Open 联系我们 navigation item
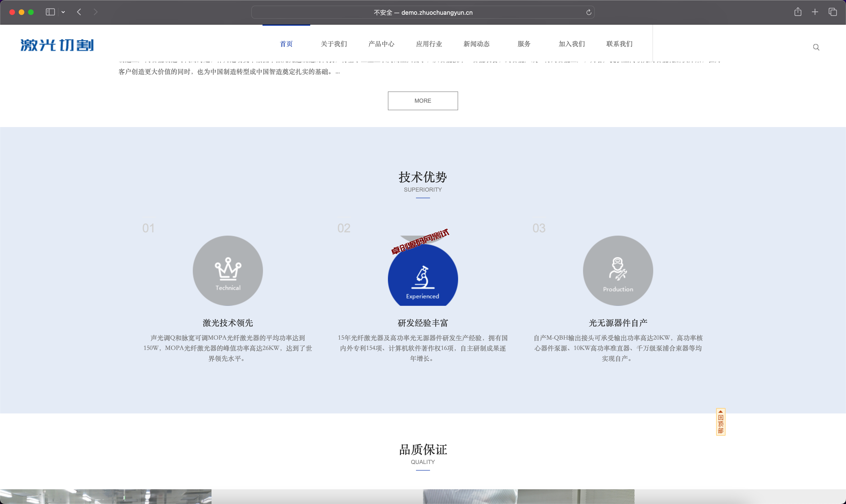 (x=619, y=44)
